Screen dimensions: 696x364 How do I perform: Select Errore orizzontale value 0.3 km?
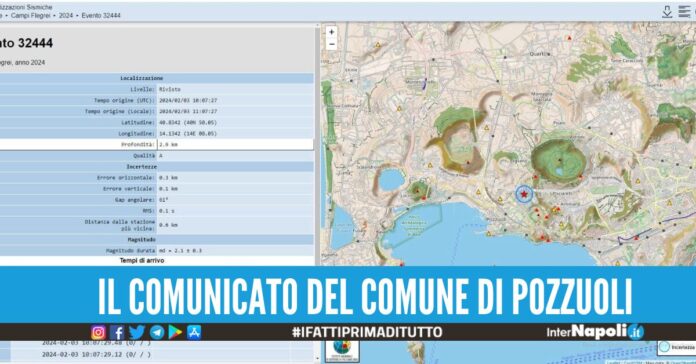pyautogui.click(x=168, y=178)
